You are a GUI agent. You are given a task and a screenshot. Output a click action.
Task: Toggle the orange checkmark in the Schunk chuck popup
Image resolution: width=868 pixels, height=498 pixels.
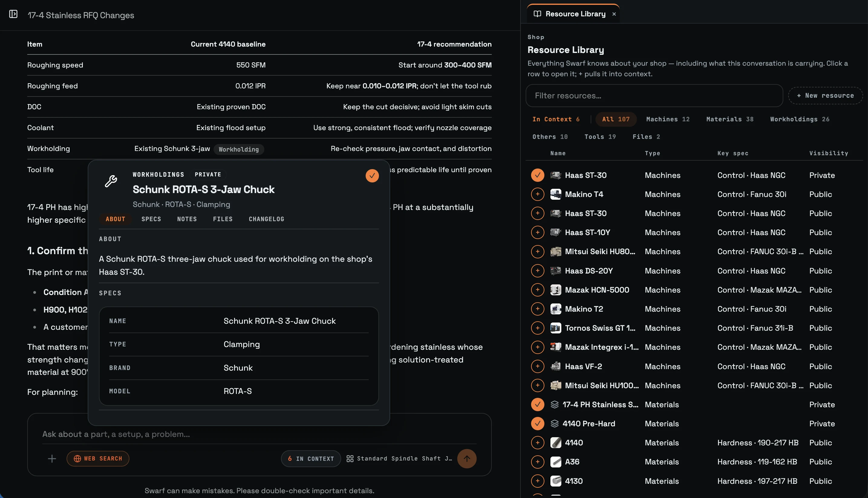tap(372, 176)
